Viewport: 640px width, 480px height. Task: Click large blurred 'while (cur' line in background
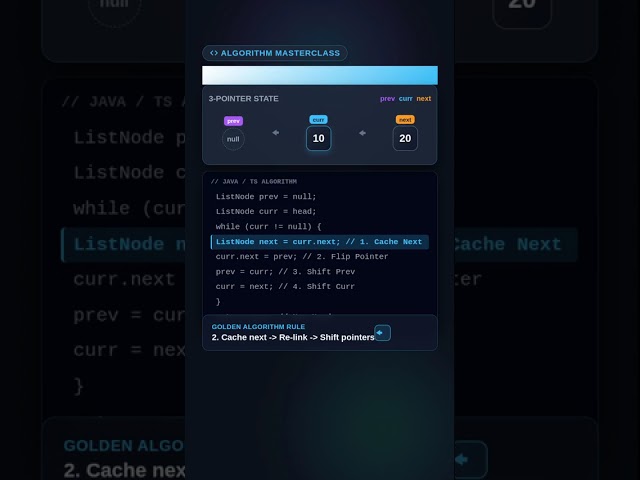pos(129,209)
